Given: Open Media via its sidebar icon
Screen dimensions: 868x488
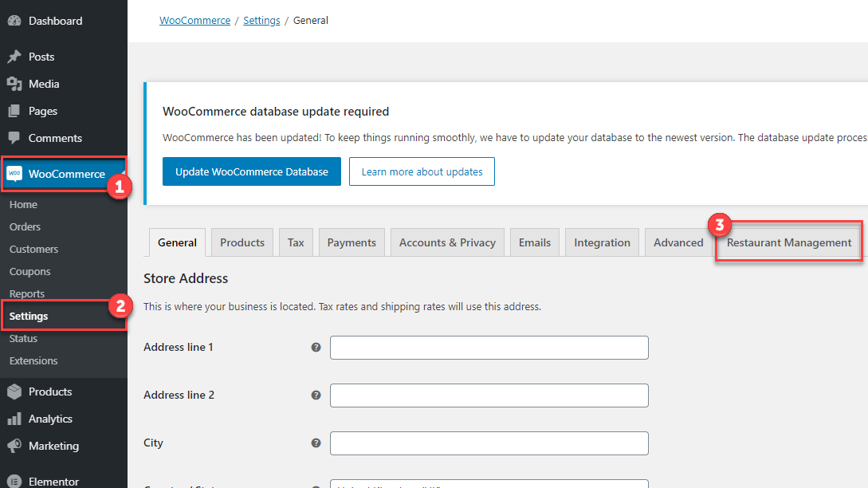Looking at the screenshot, I should click(x=14, y=84).
